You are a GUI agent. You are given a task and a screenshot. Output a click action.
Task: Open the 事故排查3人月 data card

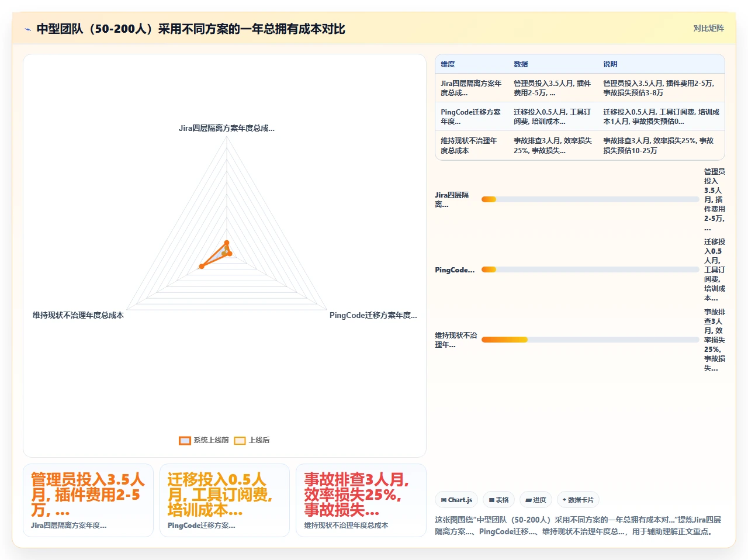361,500
